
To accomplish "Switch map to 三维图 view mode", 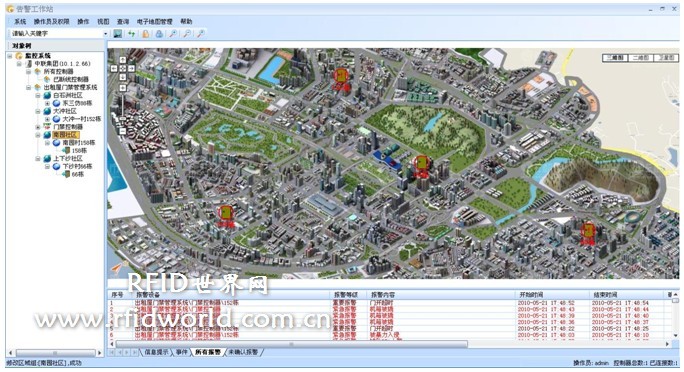I will click(615, 58).
